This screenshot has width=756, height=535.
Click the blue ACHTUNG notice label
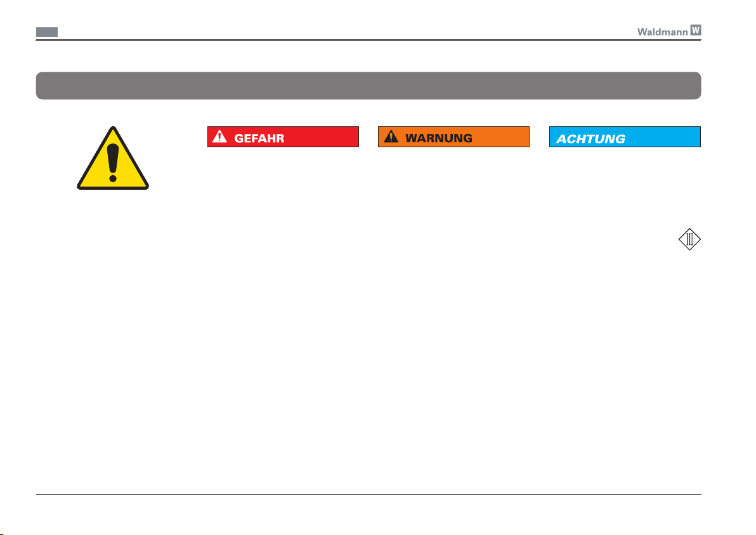click(x=625, y=137)
